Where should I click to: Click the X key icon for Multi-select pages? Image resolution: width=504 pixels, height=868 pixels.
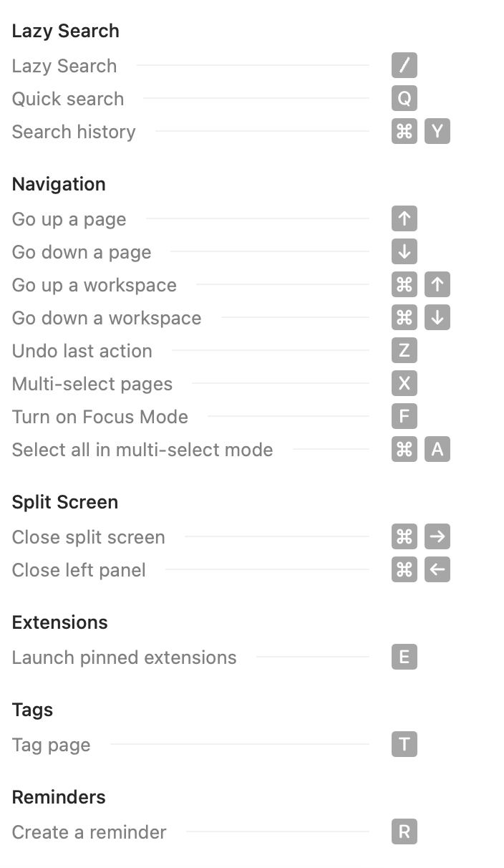404,384
